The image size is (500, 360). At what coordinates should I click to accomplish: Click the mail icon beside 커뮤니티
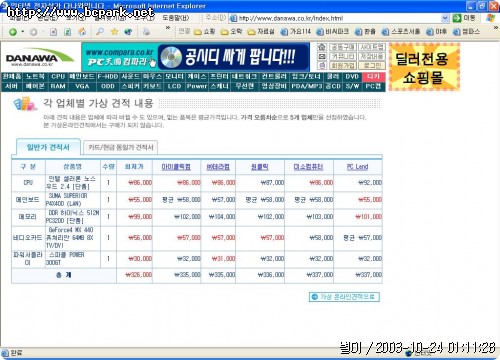click(x=321, y=56)
